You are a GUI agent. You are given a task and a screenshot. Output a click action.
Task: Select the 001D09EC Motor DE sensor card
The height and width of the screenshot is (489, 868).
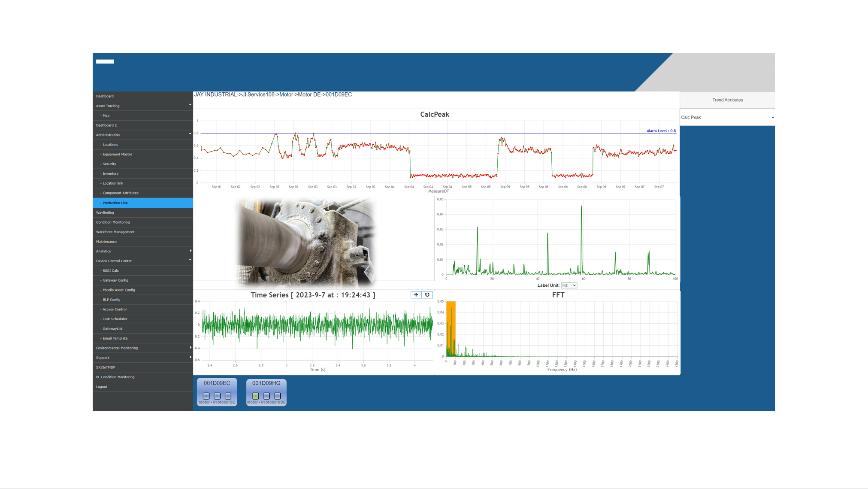217,392
